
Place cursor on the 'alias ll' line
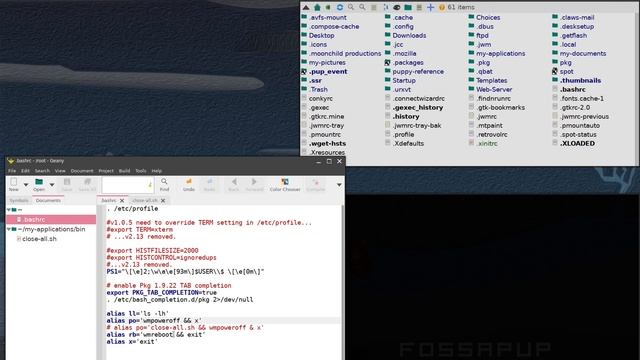click(138, 313)
